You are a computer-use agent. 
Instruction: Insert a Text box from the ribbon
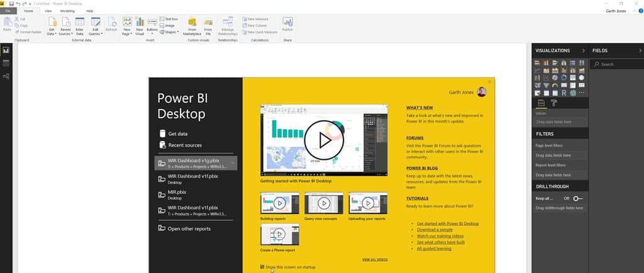pos(169,19)
